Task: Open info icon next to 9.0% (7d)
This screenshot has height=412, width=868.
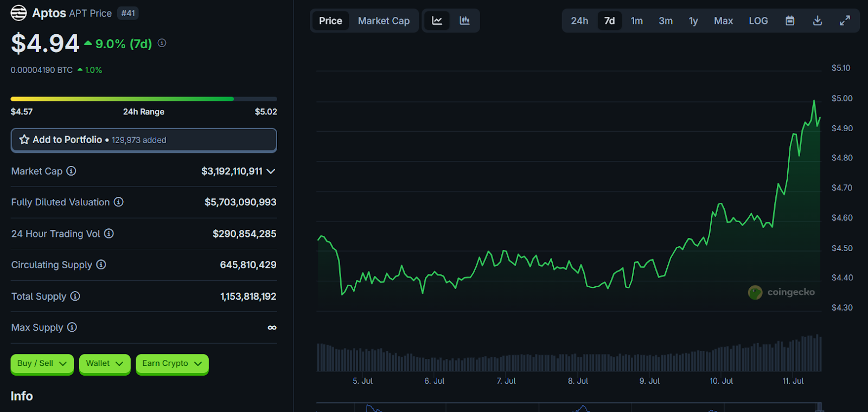Action: pyautogui.click(x=162, y=43)
